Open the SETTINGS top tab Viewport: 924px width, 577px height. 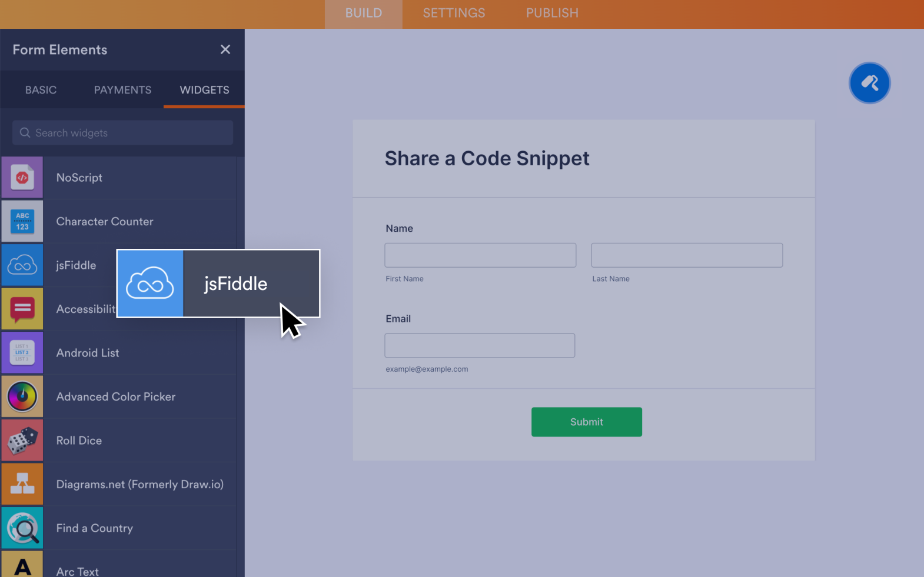coord(454,13)
